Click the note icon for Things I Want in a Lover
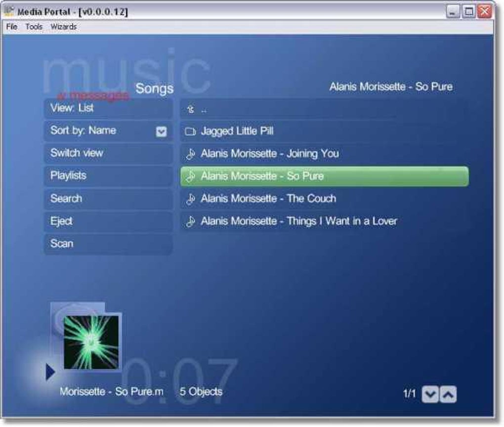Viewport: 504px width, 427px height. click(190, 221)
